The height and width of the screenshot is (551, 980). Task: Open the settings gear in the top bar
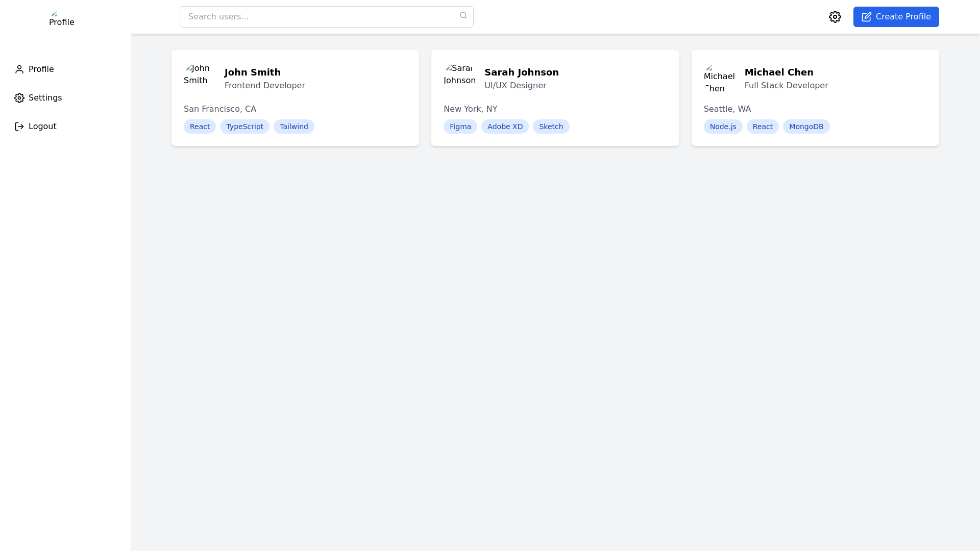pos(835,17)
